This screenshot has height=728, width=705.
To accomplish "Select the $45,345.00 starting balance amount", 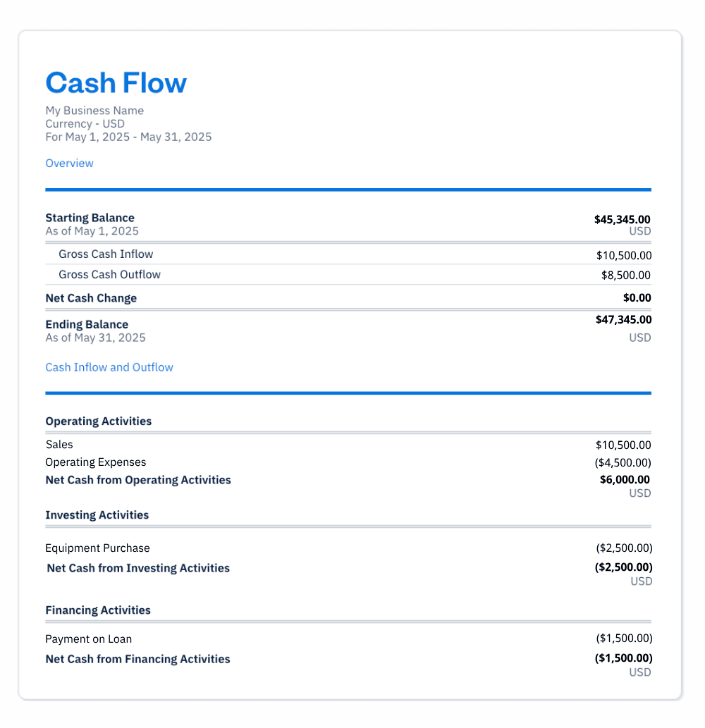I will click(x=623, y=219).
